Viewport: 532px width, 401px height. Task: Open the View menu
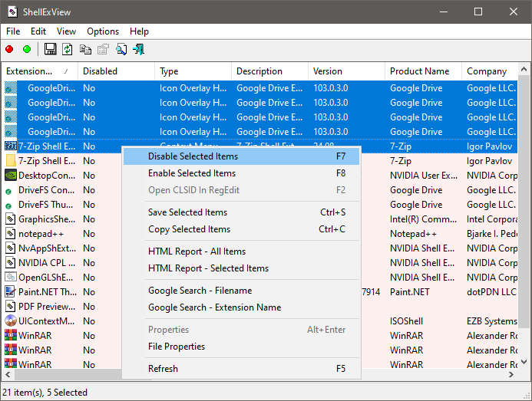66,31
